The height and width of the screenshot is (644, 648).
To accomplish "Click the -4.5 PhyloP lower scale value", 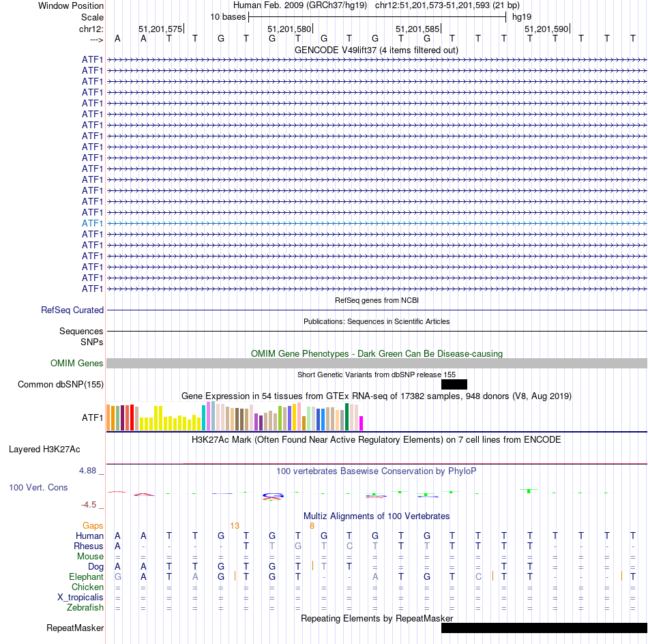I will click(89, 505).
